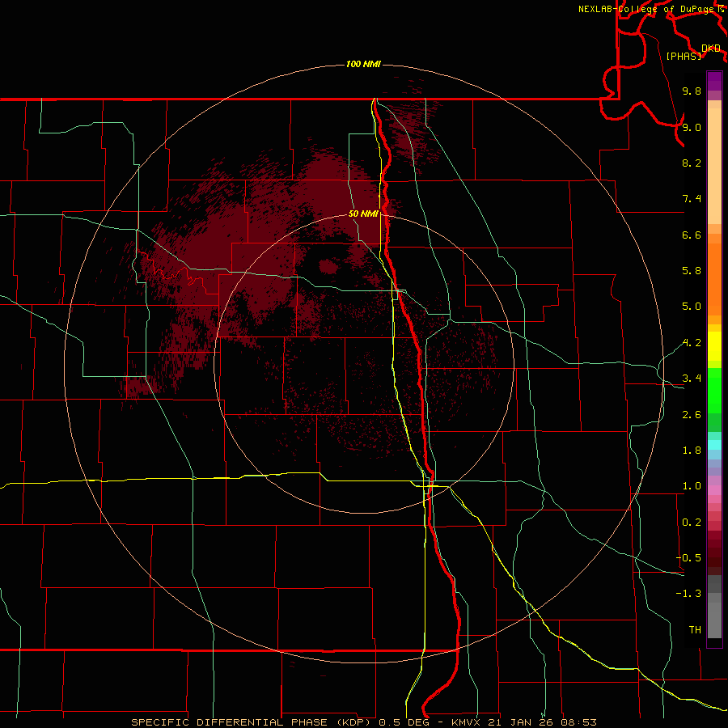The height and width of the screenshot is (728, 728).
Task: Click the 9.8 scale value
Action: 692,91
